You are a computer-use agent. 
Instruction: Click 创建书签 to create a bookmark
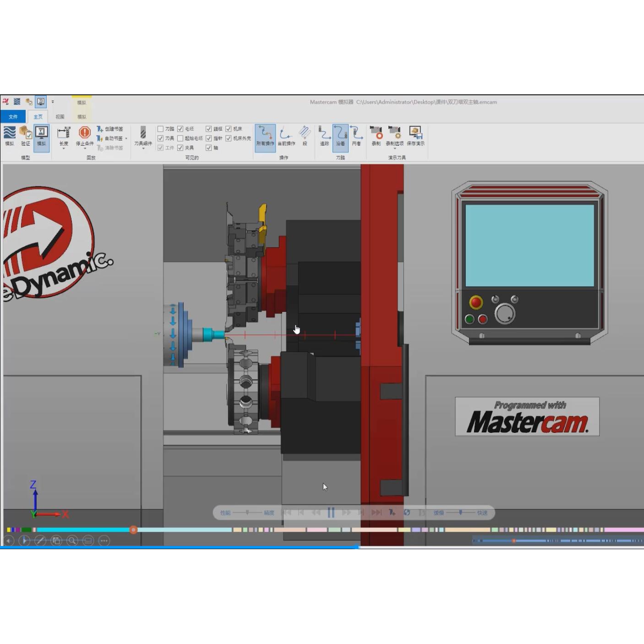point(110,129)
